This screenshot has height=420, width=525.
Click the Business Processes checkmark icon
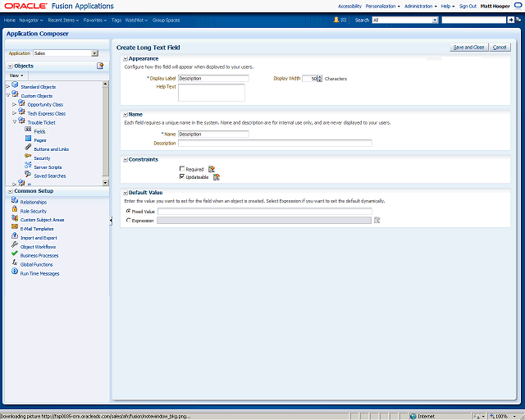(15, 253)
